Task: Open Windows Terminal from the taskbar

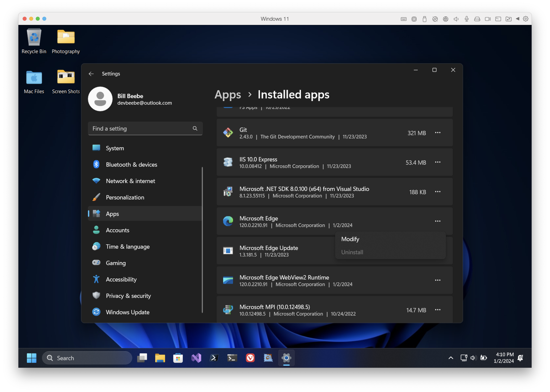Action: (x=232, y=358)
